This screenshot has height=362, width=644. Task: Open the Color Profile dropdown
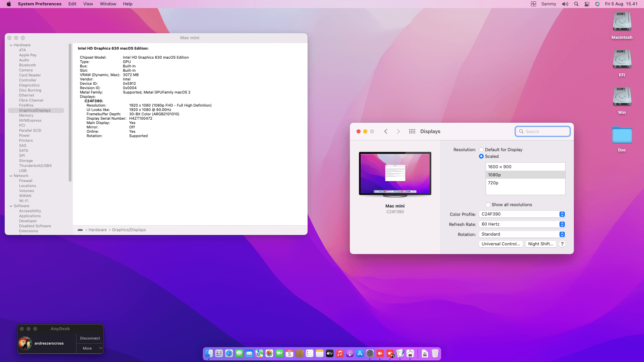click(x=522, y=214)
